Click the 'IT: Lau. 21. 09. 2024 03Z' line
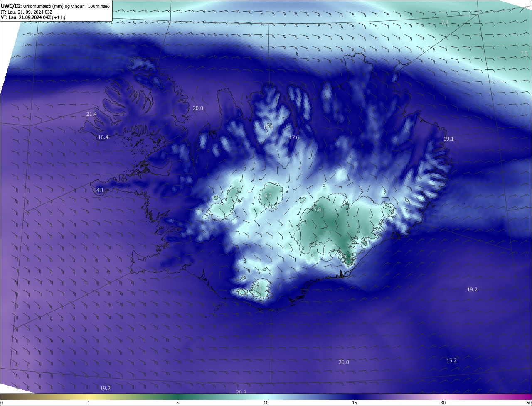The height and width of the screenshot is (406, 532). point(26,12)
